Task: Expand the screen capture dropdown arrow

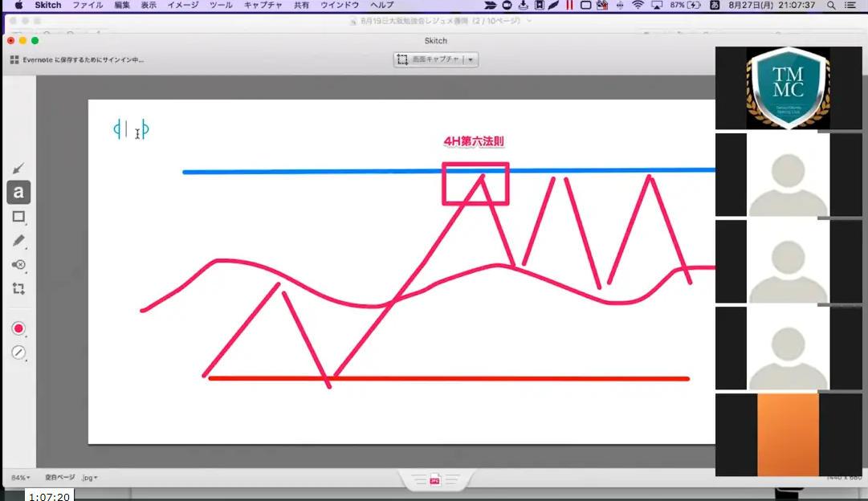Action: click(x=471, y=59)
